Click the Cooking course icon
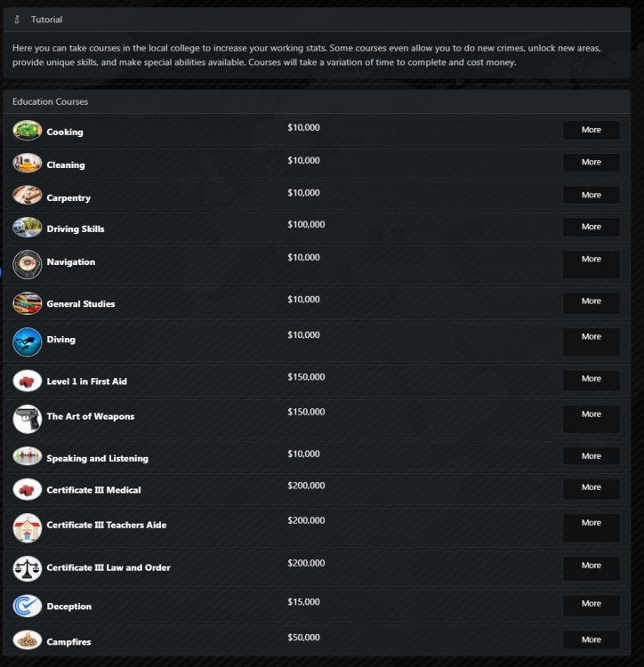 pyautogui.click(x=28, y=131)
